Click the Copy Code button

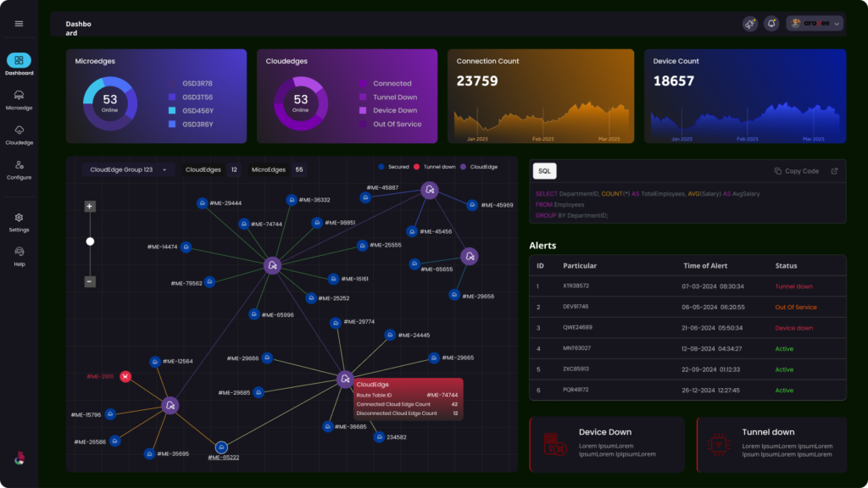797,171
